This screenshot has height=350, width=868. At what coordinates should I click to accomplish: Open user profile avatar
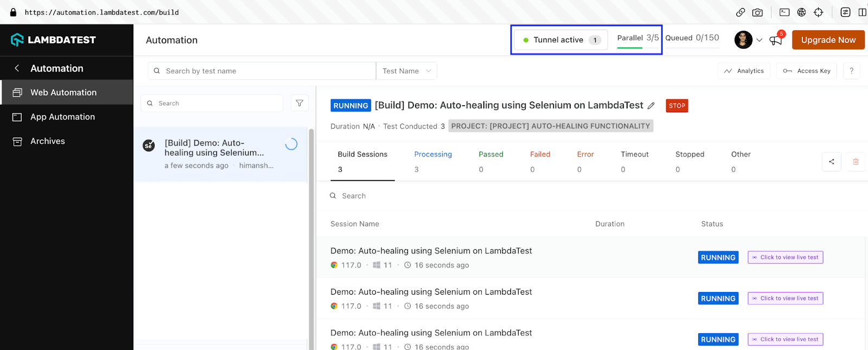pos(743,40)
